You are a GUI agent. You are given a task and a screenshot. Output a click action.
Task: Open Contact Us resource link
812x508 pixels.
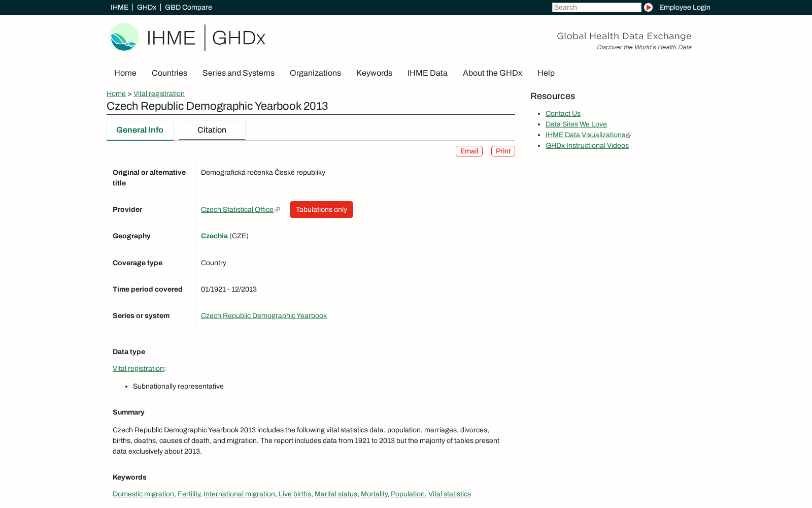point(563,114)
